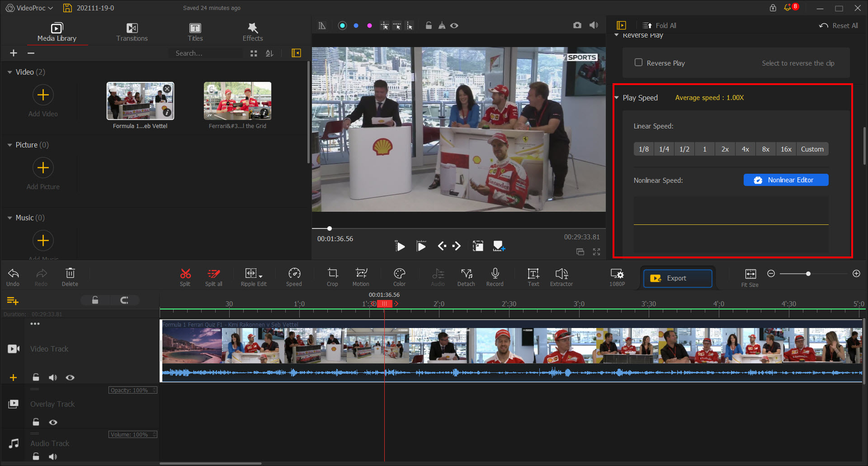The height and width of the screenshot is (466, 868).
Task: Open the Ripple Edit tool
Action: tap(253, 276)
